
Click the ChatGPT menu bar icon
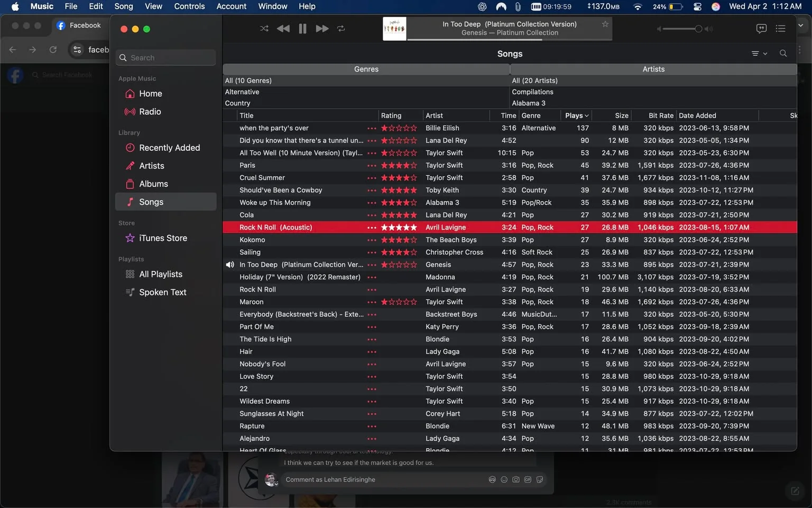click(x=482, y=6)
